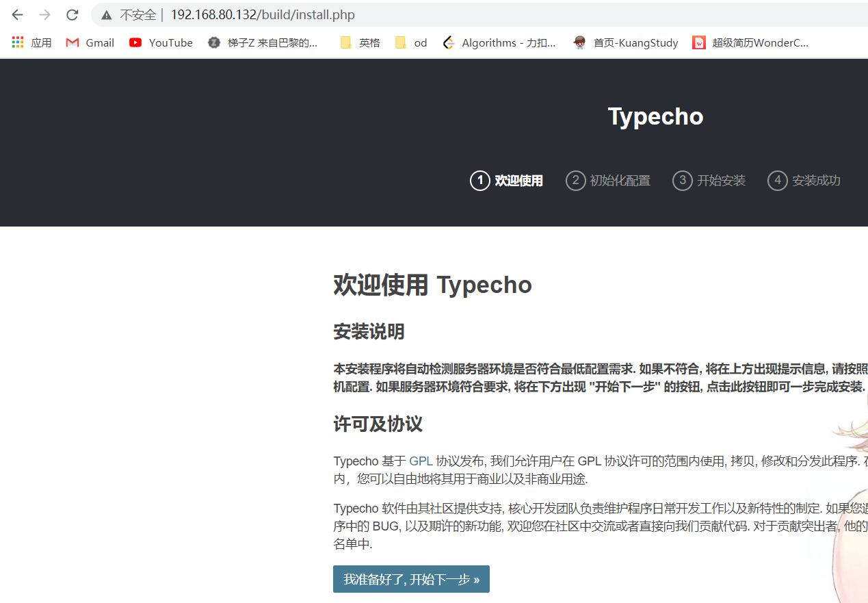
Task: Open the od bookmarks folder
Action: pos(411,42)
